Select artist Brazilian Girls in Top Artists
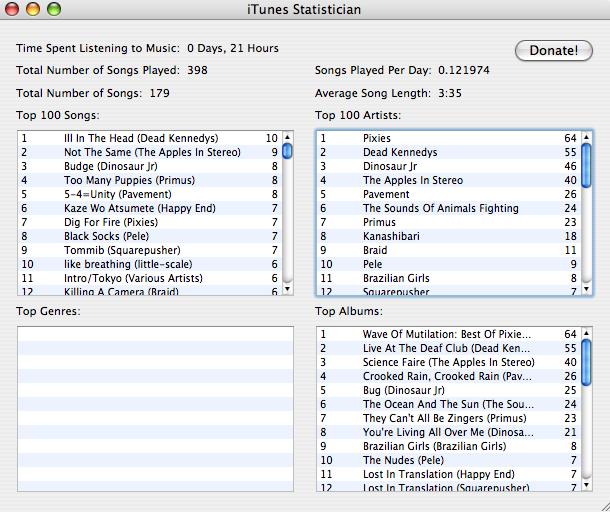 point(449,278)
